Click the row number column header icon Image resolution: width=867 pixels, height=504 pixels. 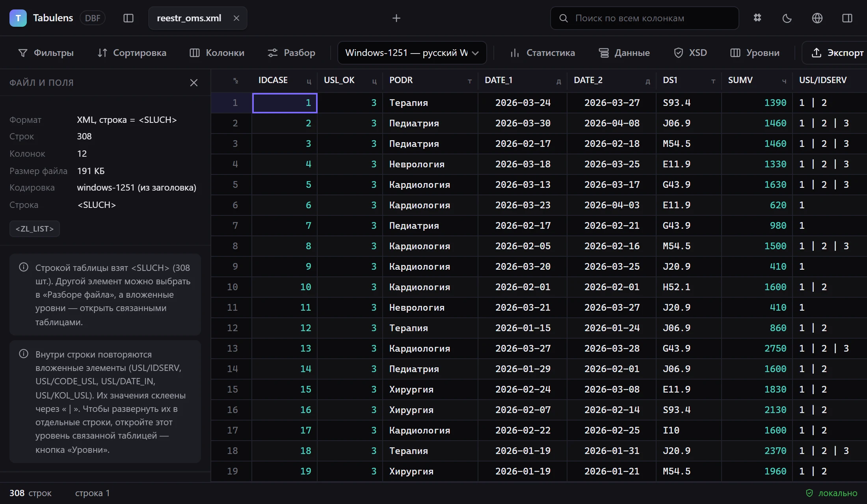(236, 81)
